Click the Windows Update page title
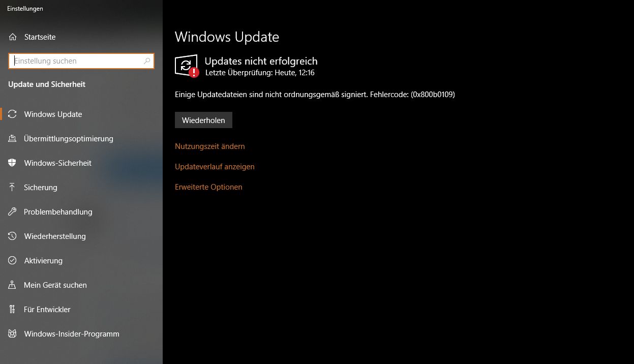 227,37
